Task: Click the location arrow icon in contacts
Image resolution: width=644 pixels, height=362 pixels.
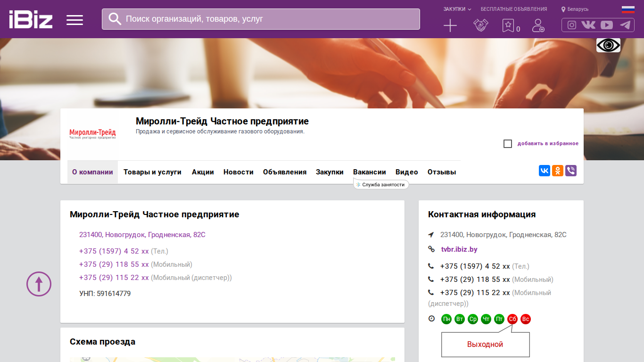Action: pos(431,235)
